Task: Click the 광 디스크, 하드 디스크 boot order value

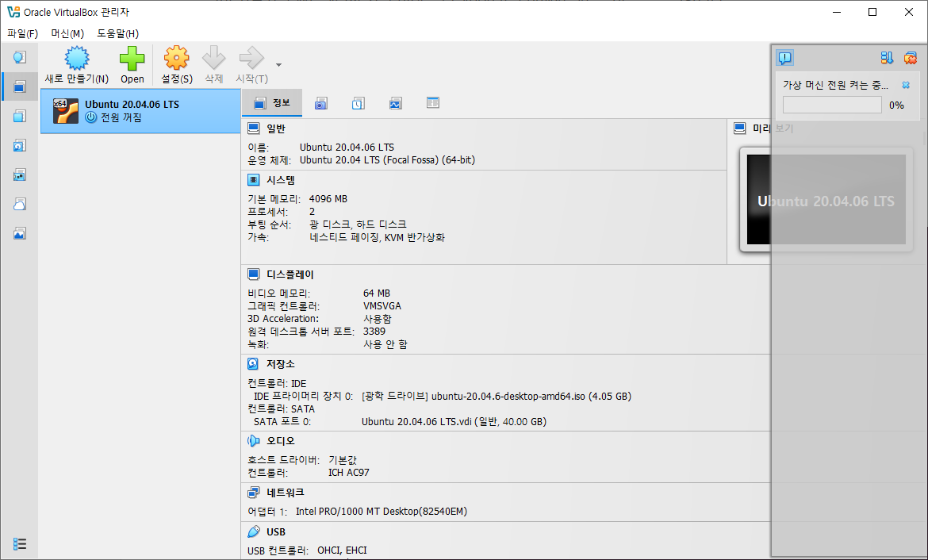Action: pyautogui.click(x=358, y=224)
